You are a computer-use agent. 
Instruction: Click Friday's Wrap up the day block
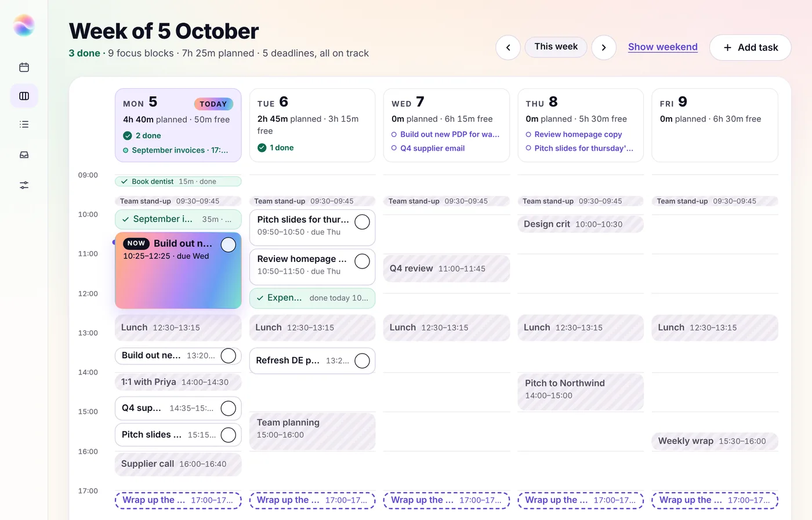pos(715,500)
